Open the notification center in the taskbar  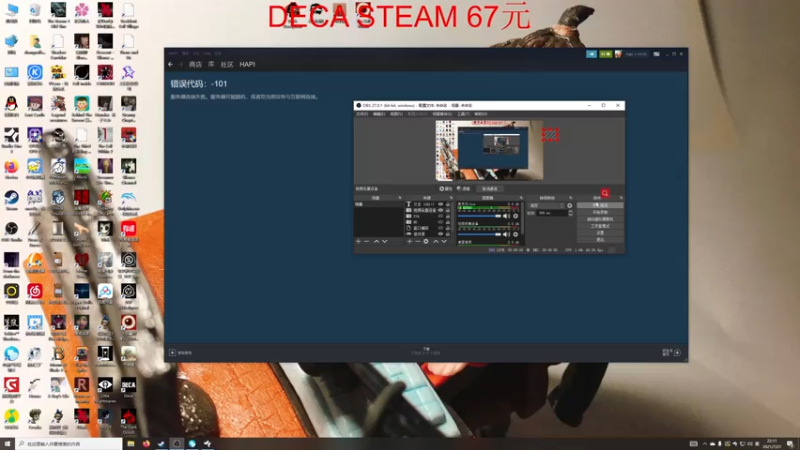point(790,444)
